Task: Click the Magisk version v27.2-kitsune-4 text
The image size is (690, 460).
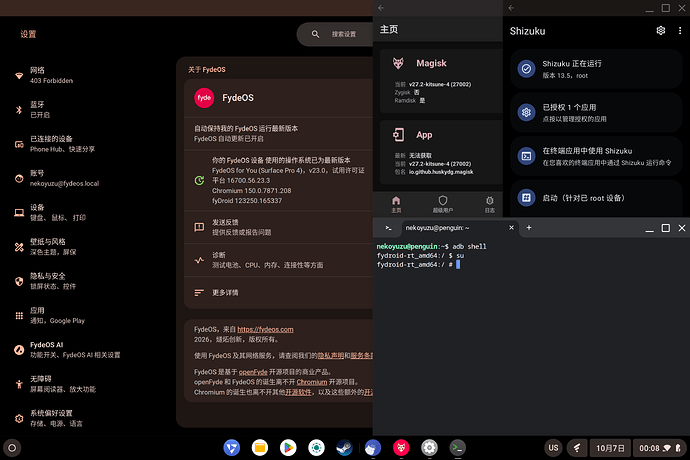Action: 440,84
